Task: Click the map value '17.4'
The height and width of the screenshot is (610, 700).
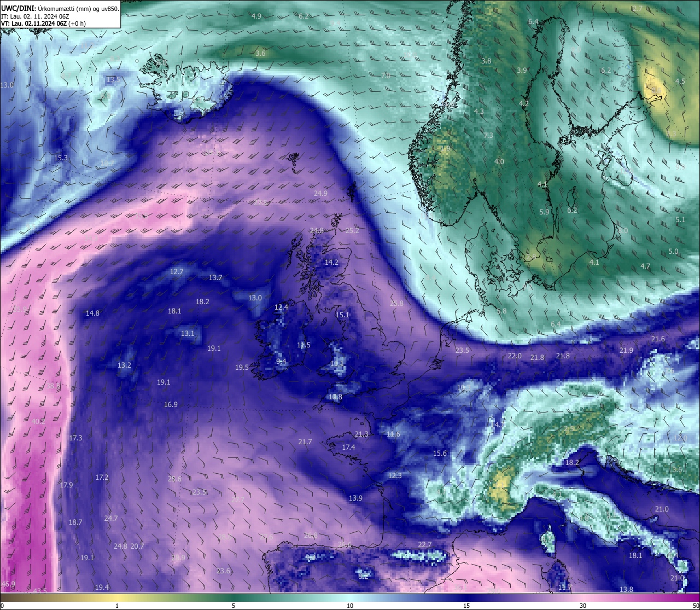Action: (x=348, y=448)
